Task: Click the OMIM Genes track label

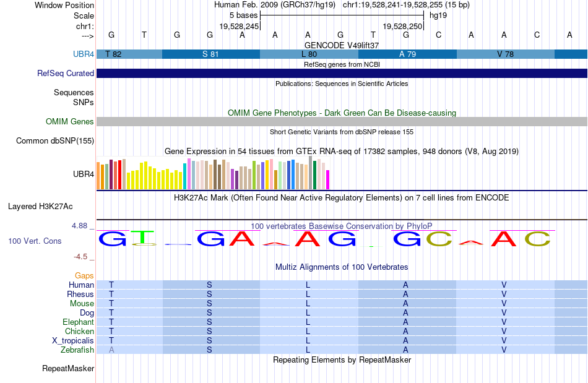Action: [x=69, y=121]
